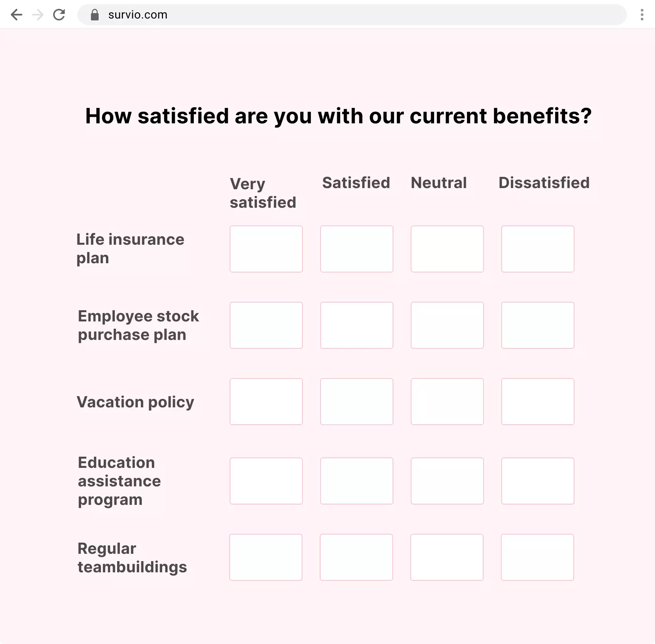655x644 pixels.
Task: Rate Vacation policy as Dissatisfied
Action: [x=537, y=402]
